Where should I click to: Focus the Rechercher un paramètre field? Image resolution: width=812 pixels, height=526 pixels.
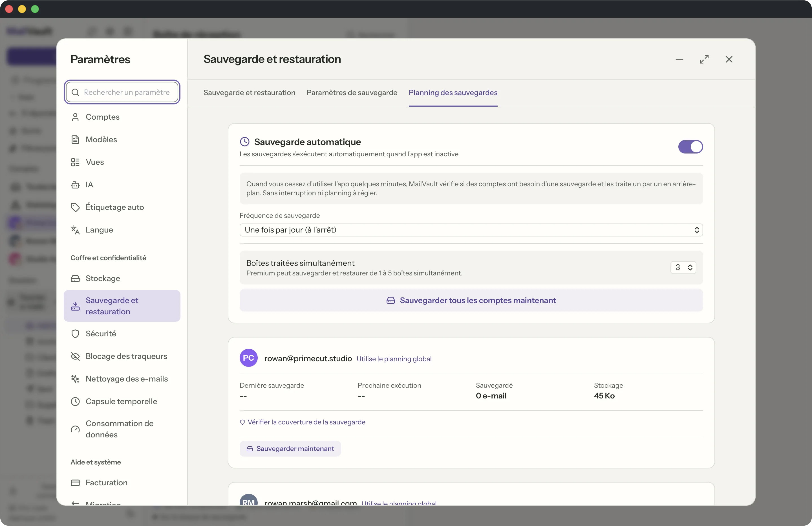122,92
